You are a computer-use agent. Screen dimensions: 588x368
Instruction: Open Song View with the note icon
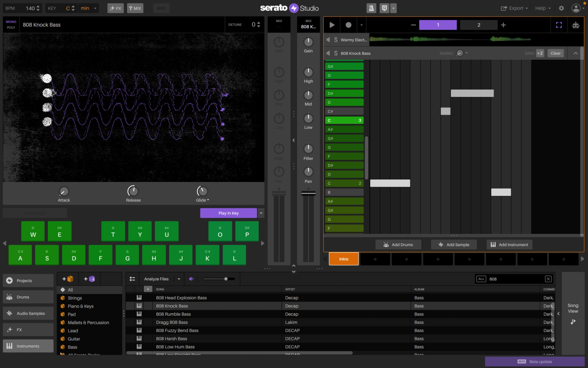pos(573,321)
